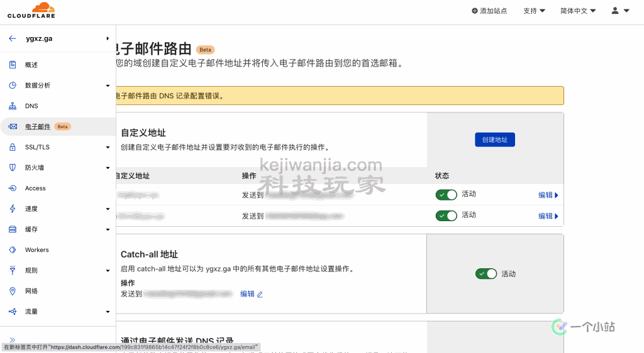Open the 支持 support dropdown

(534, 11)
